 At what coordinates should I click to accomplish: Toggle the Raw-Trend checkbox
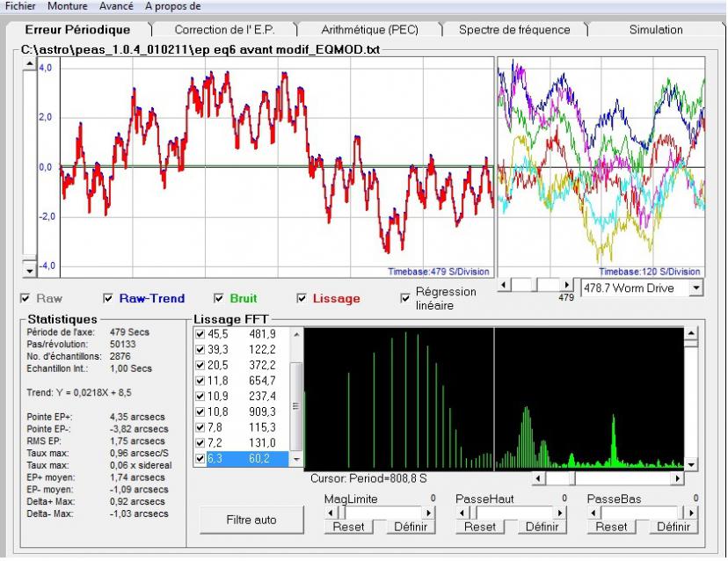tap(108, 299)
